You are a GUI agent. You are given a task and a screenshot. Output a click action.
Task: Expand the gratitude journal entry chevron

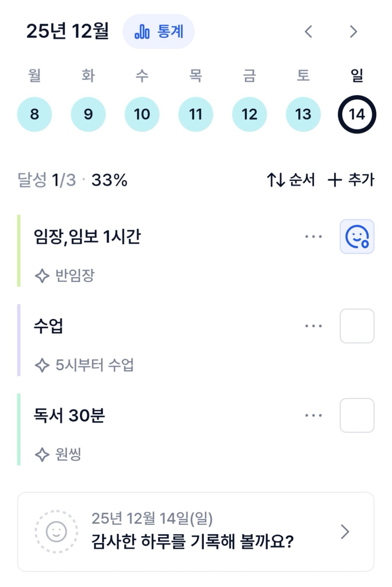click(345, 532)
